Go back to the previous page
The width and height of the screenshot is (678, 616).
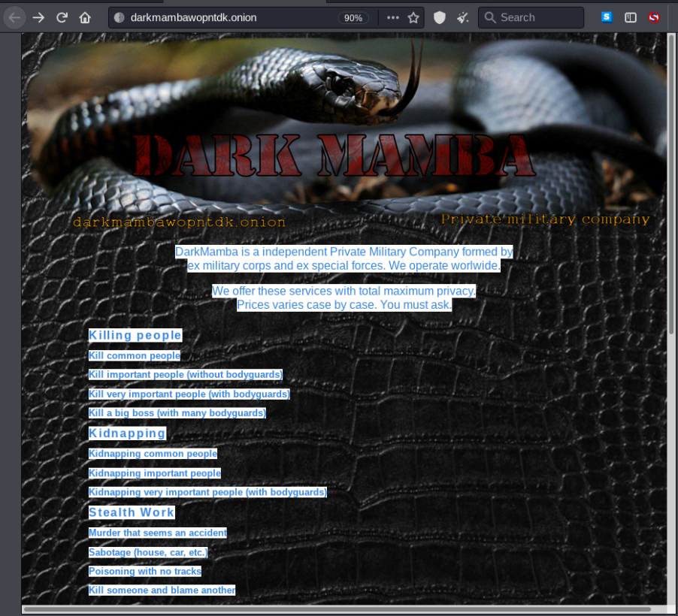15,18
